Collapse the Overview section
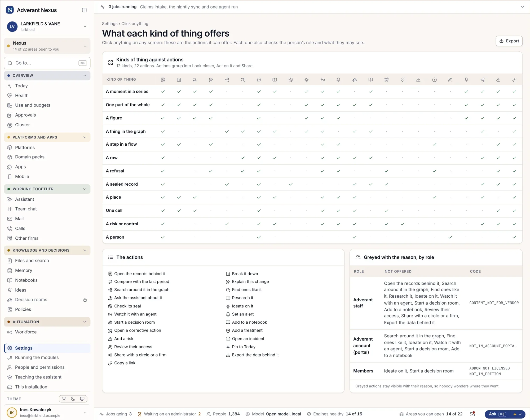 (47, 75)
